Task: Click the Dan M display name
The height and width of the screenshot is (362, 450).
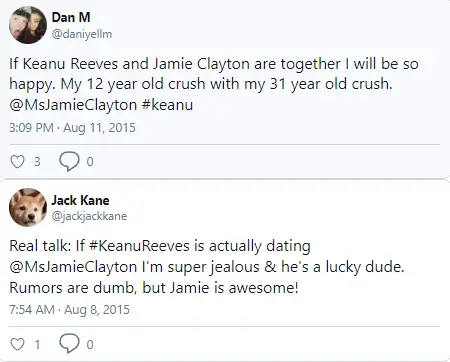Action: [71, 17]
